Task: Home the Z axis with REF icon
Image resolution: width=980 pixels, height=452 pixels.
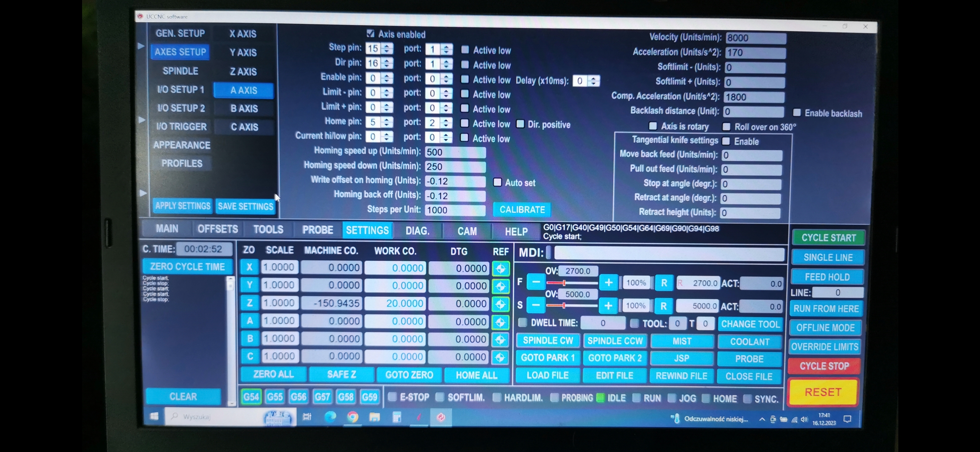Action: [x=500, y=304]
